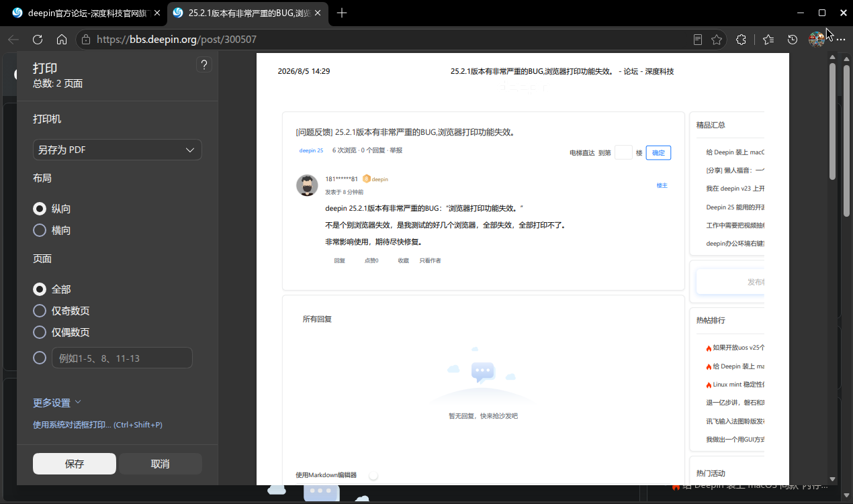Select the custom page range radio button
This screenshot has height=504, width=853.
pos(40,358)
